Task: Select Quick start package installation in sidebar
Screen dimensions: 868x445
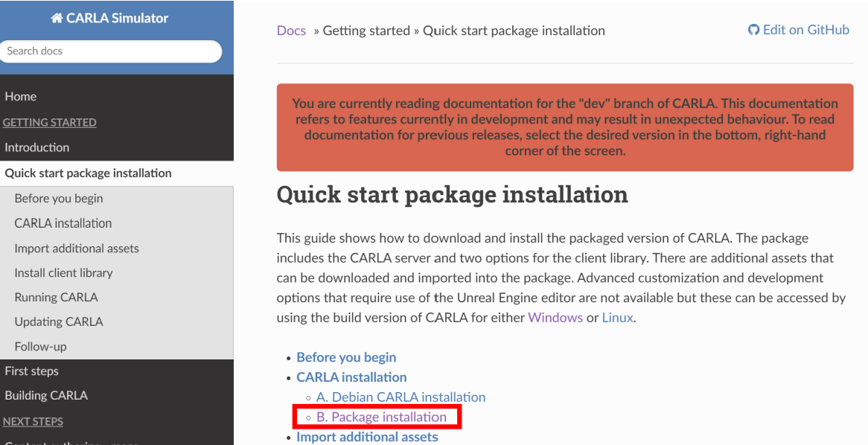Action: (88, 173)
